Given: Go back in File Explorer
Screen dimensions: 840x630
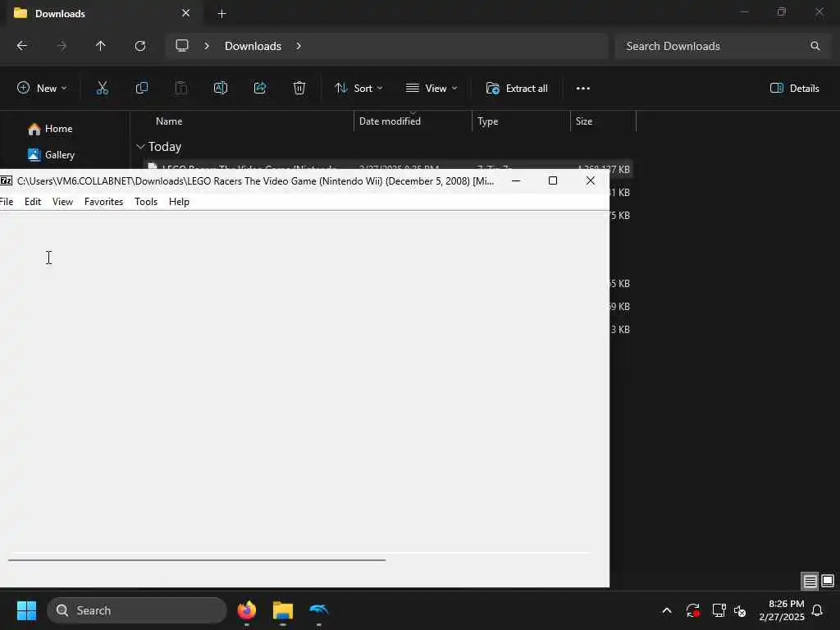Looking at the screenshot, I should click(22, 46).
